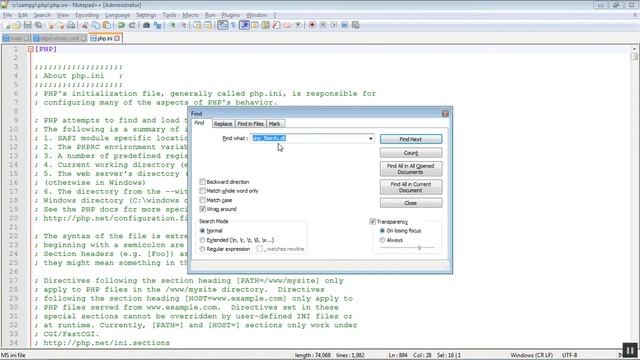This screenshot has height=360, width=640.
Task: Open the File menu
Action: (x=7, y=15)
